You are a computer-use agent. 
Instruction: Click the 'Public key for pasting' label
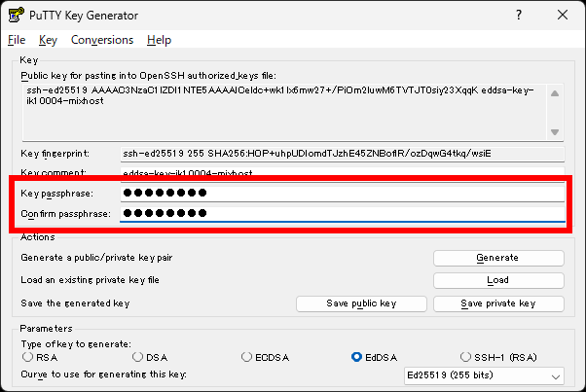(x=148, y=76)
